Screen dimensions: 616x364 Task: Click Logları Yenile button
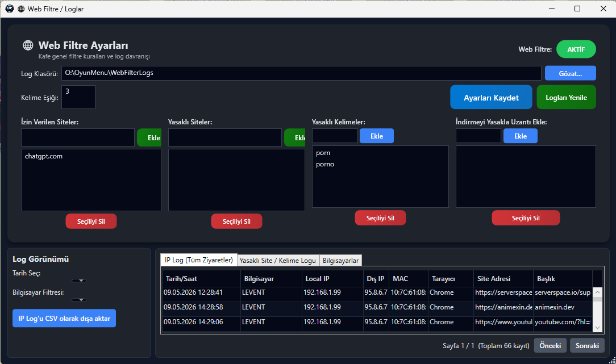[566, 97]
